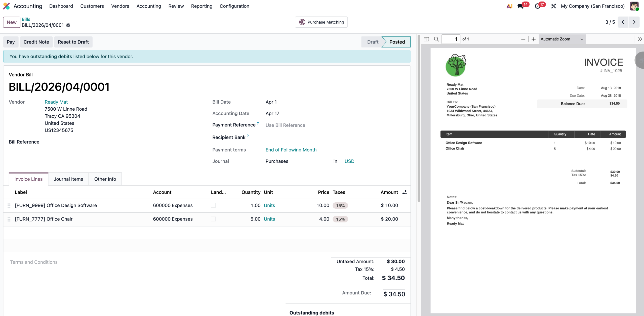
Task: Click drag handle of Office Design Software line
Action: coord(9,206)
